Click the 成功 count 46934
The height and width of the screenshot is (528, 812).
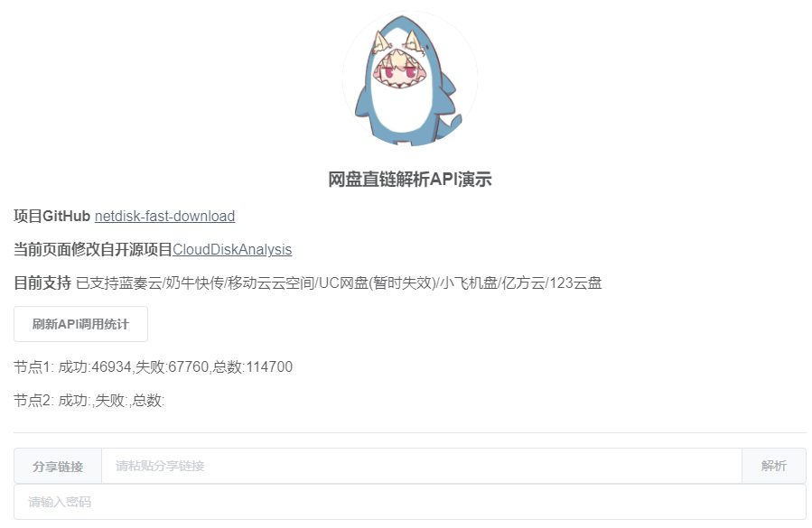tap(111, 367)
